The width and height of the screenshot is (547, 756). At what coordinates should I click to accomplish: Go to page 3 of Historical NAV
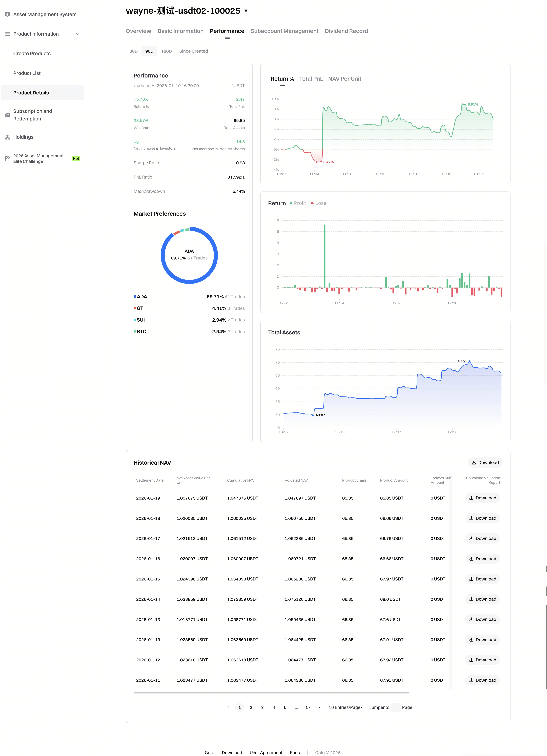[262, 707]
